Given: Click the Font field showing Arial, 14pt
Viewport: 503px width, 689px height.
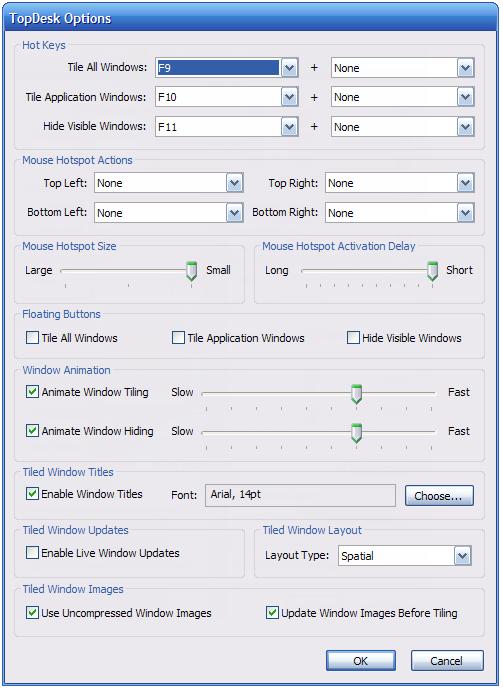Looking at the screenshot, I should pyautogui.click(x=300, y=495).
